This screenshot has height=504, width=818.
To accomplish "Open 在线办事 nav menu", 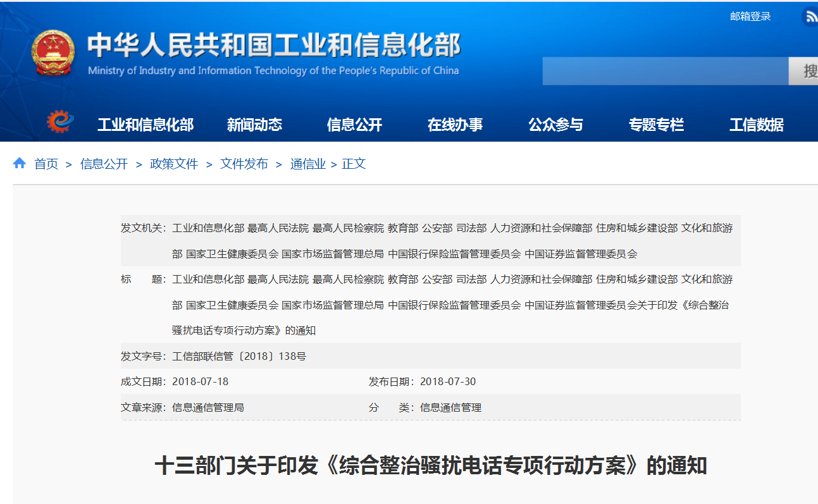I will [455, 125].
